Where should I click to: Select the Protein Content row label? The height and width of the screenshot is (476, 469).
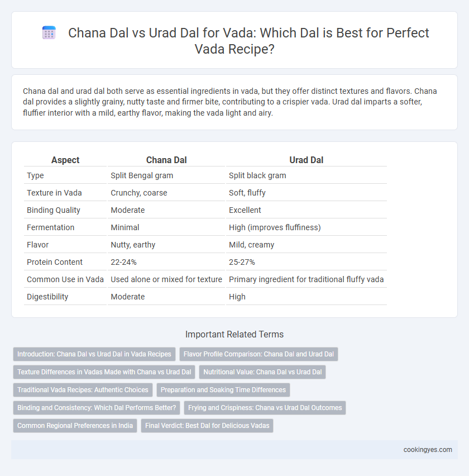(x=55, y=262)
